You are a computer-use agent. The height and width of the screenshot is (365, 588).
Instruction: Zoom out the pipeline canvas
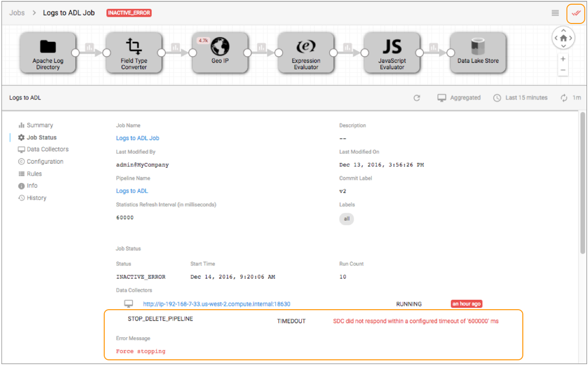coord(563,70)
